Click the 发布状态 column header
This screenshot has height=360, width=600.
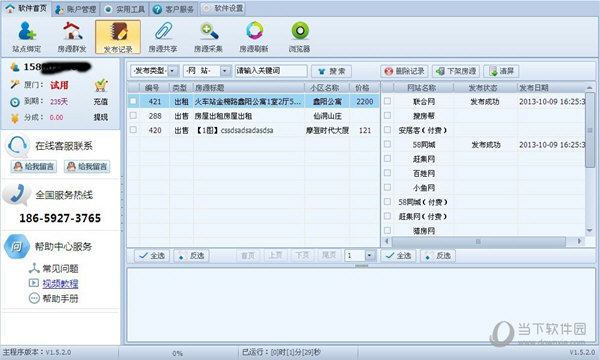(485, 88)
